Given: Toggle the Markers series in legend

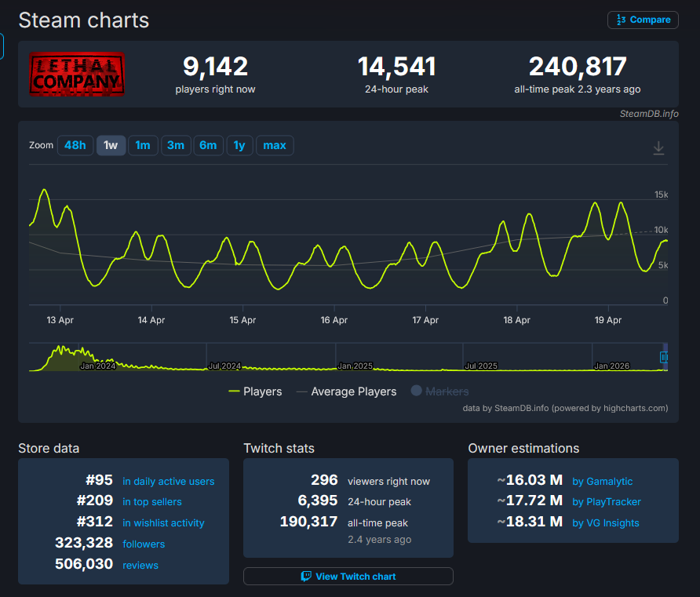Looking at the screenshot, I should (x=439, y=391).
